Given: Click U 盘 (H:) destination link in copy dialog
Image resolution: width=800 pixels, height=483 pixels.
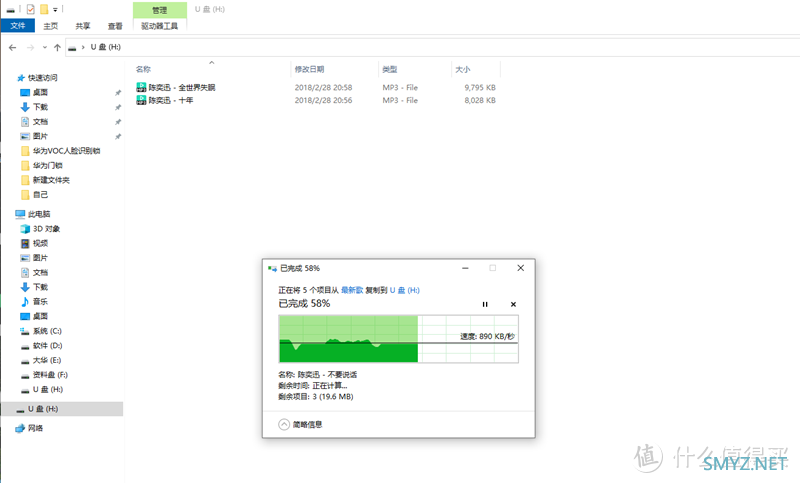Looking at the screenshot, I should [x=405, y=290].
